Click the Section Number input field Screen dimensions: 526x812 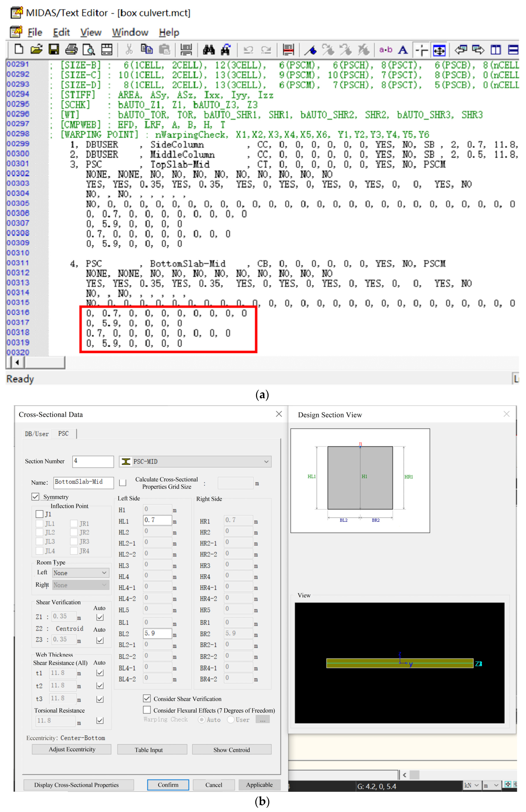[93, 461]
